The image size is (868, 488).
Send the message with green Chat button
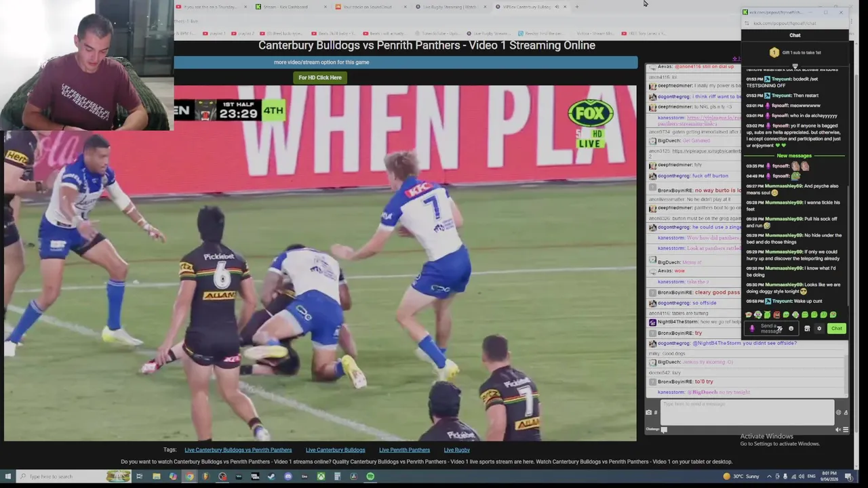836,329
